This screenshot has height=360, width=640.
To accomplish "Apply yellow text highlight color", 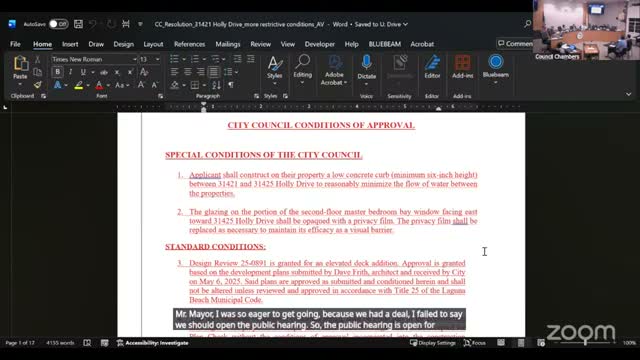I will tap(78, 85).
